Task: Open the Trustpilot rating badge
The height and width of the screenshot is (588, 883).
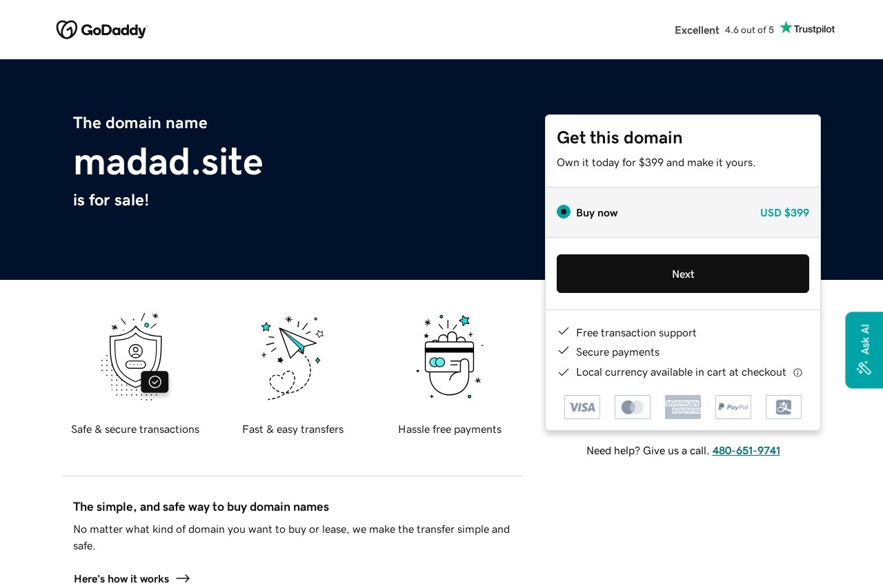Action: pyautogui.click(x=806, y=29)
